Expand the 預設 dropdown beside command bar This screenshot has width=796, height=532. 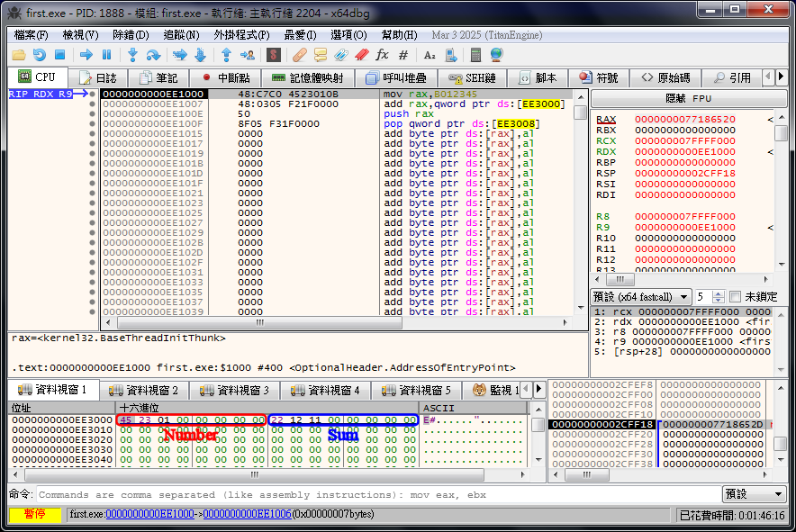[754, 494]
